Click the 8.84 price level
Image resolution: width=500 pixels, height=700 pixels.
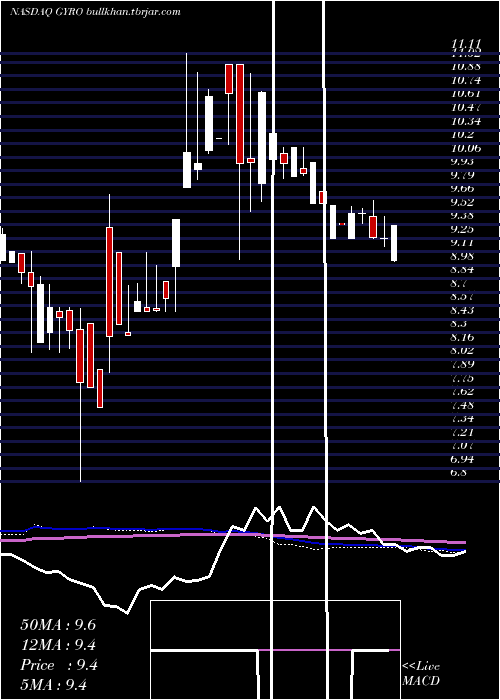coord(462,270)
